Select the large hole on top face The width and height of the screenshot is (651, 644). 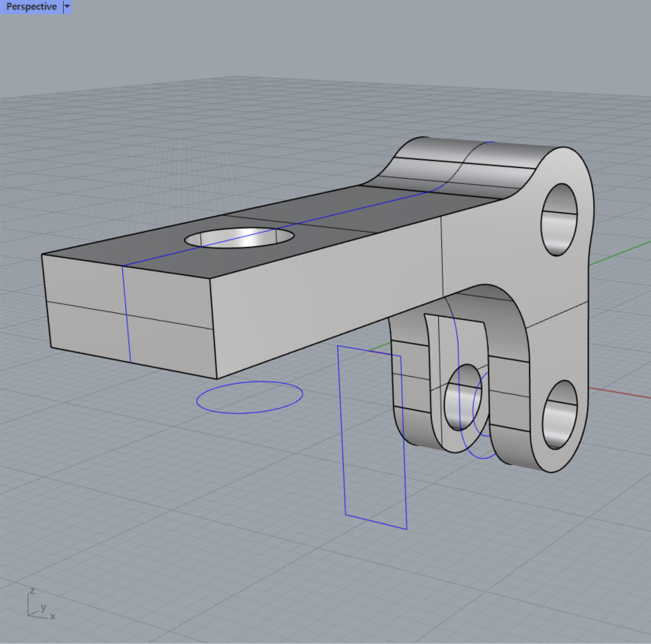[x=239, y=238]
